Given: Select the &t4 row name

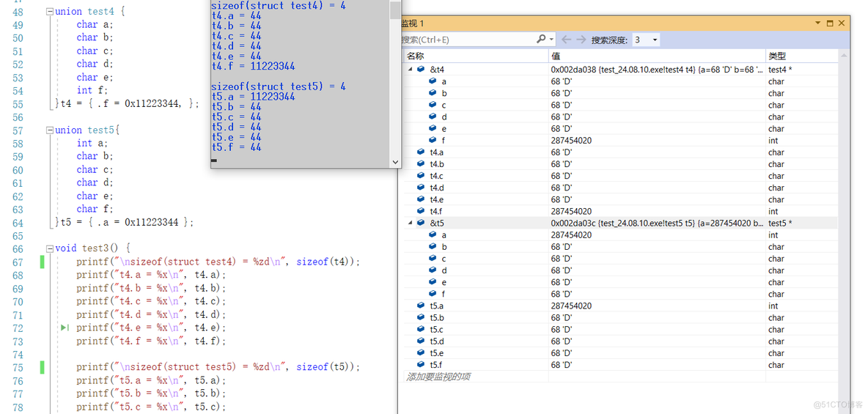Looking at the screenshot, I should pos(437,70).
